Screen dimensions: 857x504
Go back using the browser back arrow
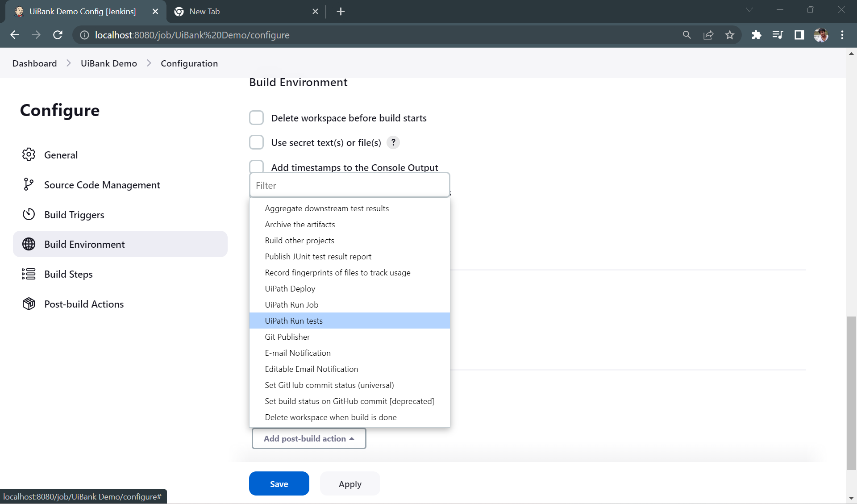pos(15,35)
